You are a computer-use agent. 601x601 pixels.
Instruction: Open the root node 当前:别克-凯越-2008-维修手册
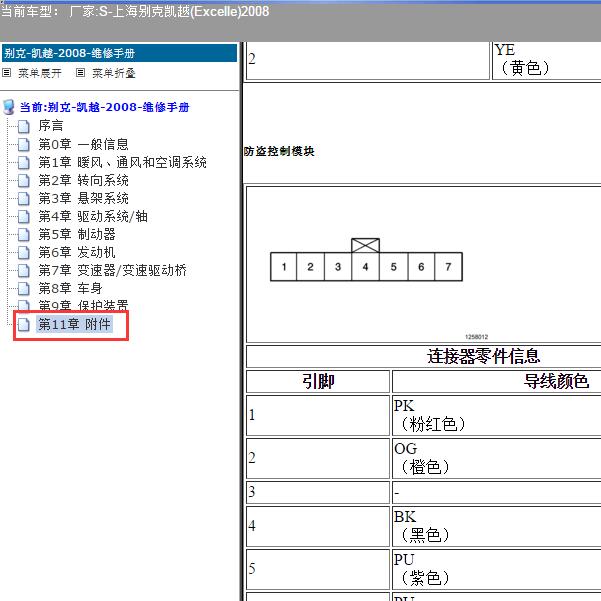(104, 107)
